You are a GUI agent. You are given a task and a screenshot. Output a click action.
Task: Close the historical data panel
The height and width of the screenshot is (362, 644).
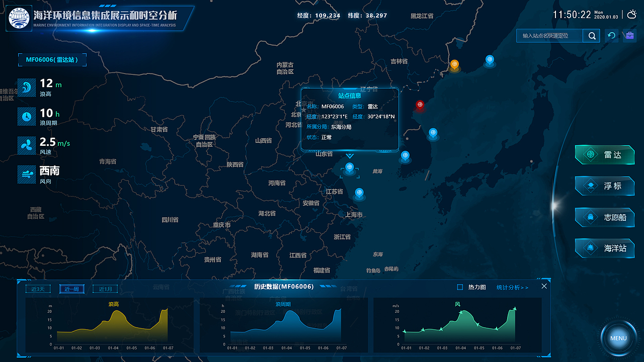point(544,286)
